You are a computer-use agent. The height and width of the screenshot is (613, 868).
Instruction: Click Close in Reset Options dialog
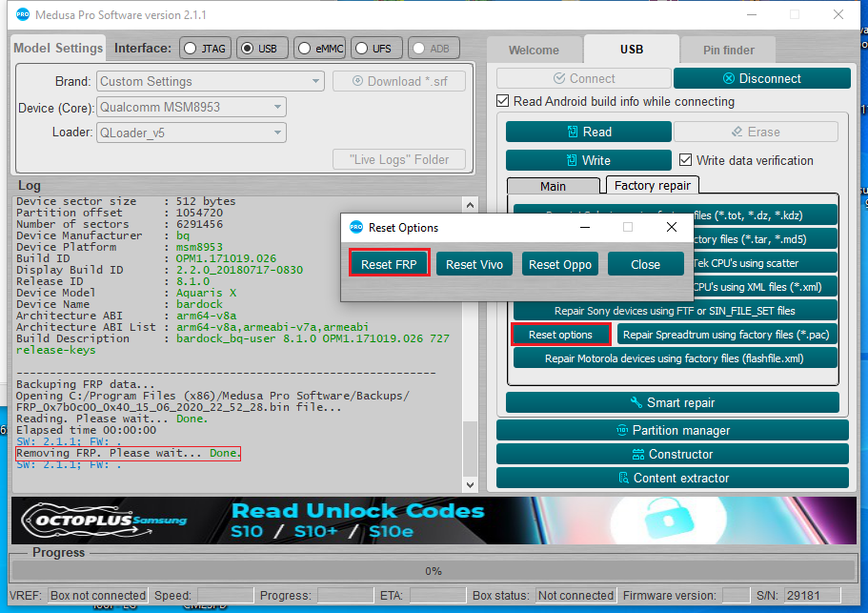[x=645, y=265]
